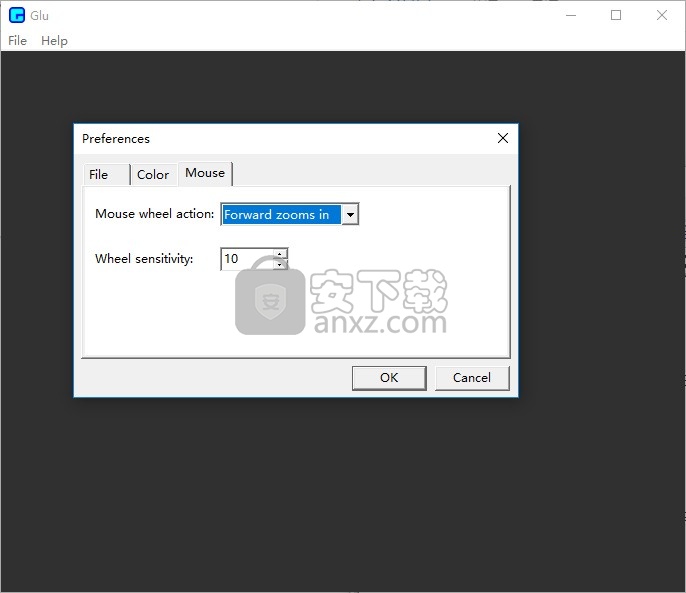The height and width of the screenshot is (593, 686).
Task: Open the Help menu
Action: pyautogui.click(x=54, y=41)
